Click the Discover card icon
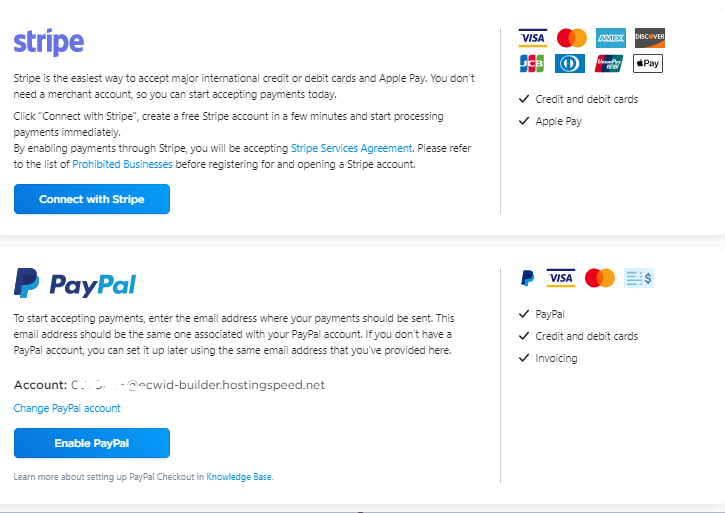Image resolution: width=725 pixels, height=513 pixels. (x=649, y=38)
